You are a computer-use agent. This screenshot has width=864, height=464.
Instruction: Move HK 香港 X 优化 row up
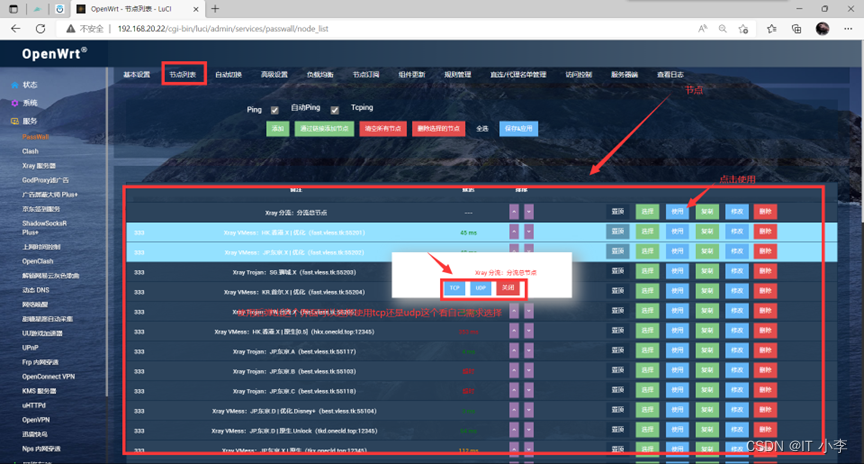click(514, 231)
